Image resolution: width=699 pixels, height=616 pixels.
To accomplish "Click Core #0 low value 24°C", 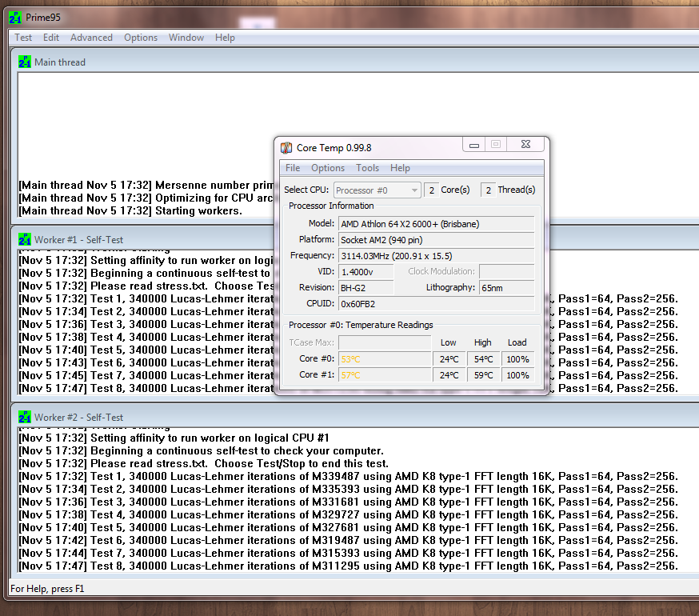I will click(449, 359).
